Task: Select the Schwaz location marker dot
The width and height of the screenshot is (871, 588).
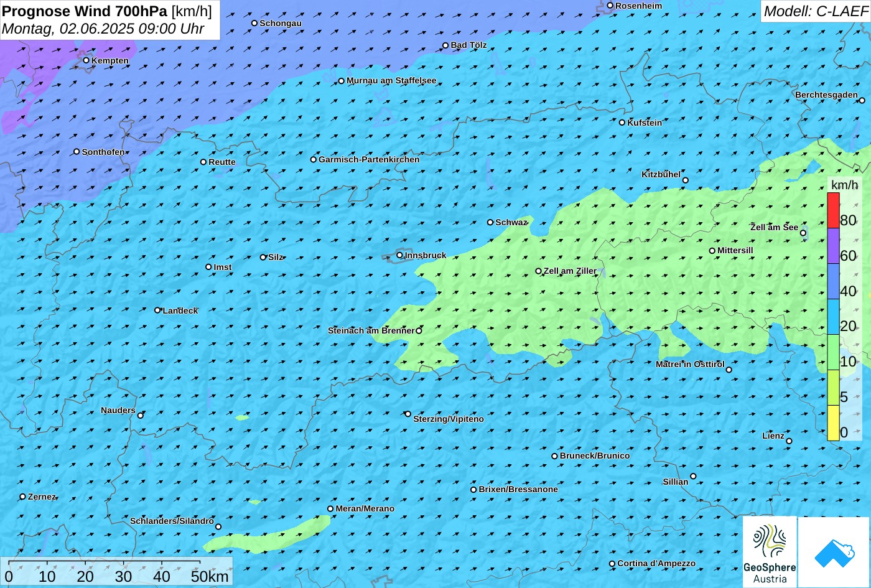Action: [x=490, y=222]
